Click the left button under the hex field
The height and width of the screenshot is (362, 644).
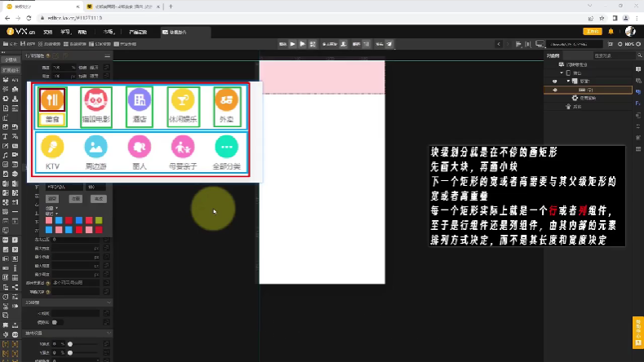pyautogui.click(x=52, y=199)
